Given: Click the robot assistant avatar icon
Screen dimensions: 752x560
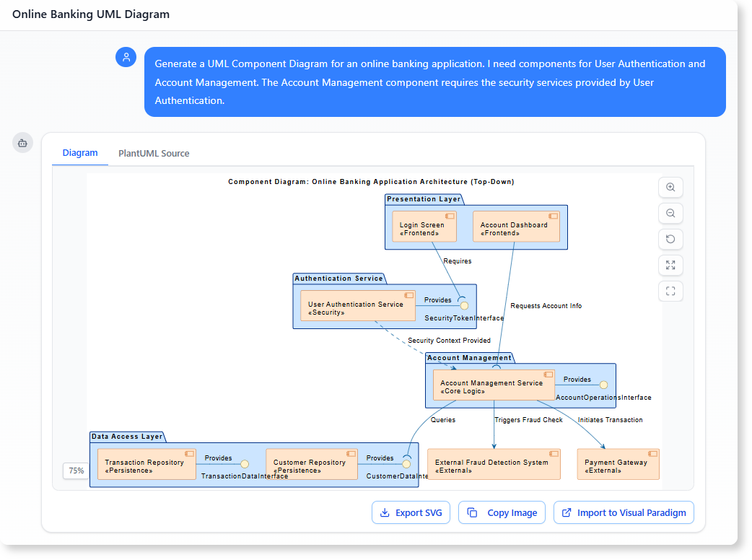Looking at the screenshot, I should point(22,142).
